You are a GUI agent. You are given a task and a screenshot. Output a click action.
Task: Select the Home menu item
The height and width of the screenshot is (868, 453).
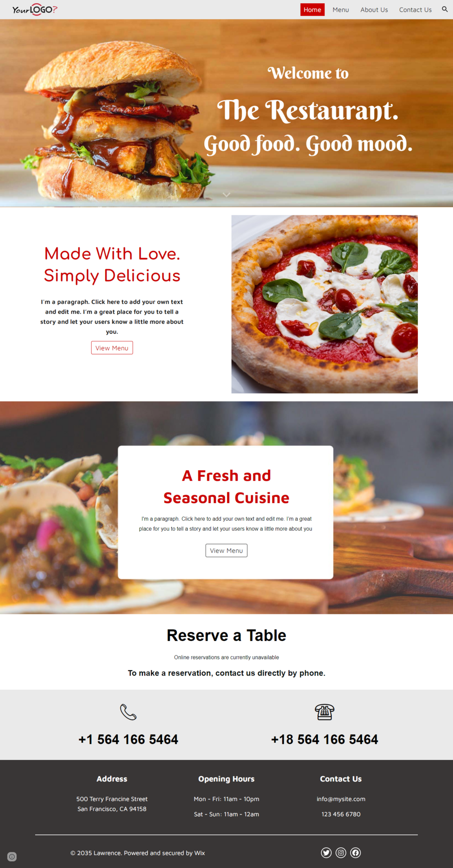click(312, 9)
